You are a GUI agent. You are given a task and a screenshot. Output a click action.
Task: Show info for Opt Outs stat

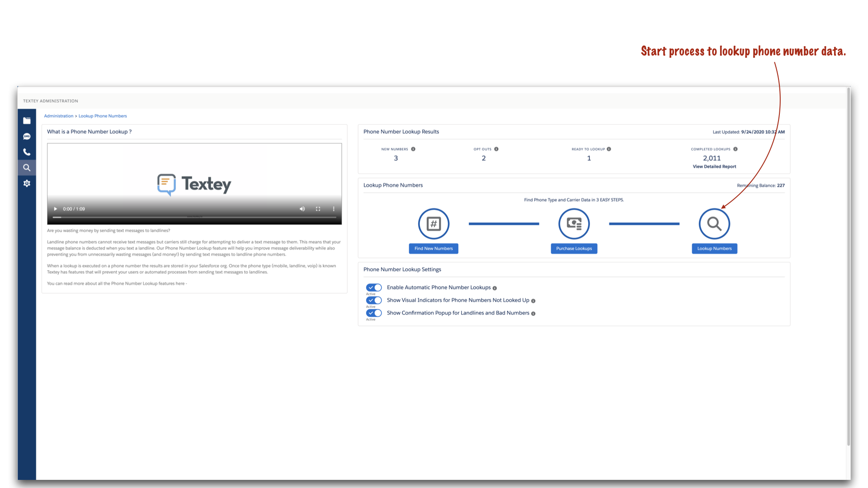pyautogui.click(x=496, y=149)
